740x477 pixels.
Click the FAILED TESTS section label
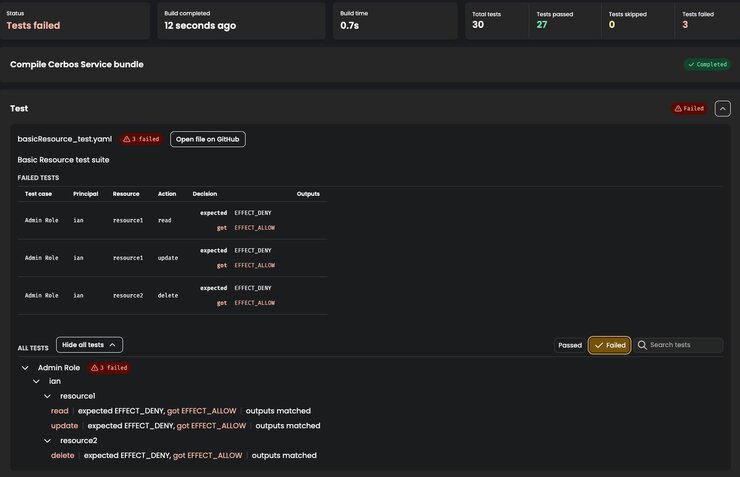(38, 178)
